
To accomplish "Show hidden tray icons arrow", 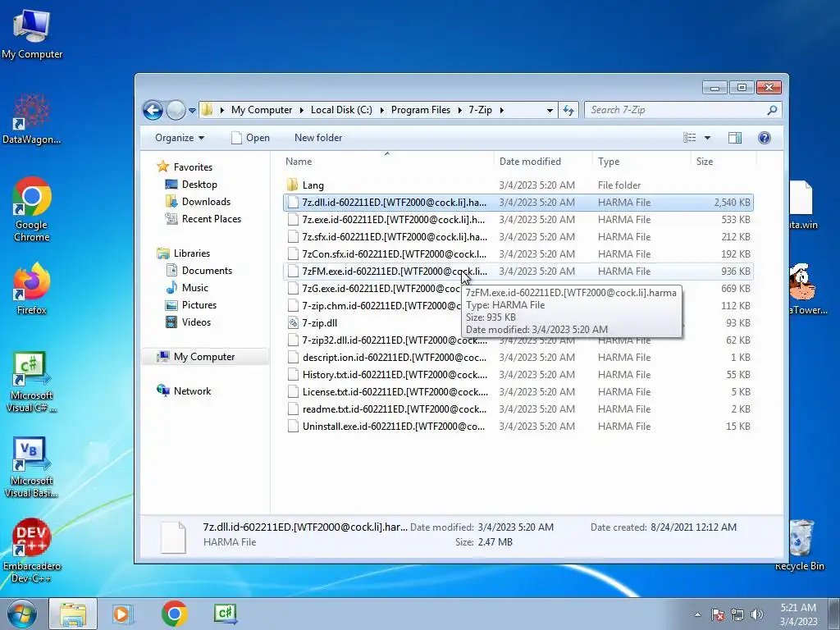I will point(697,614).
